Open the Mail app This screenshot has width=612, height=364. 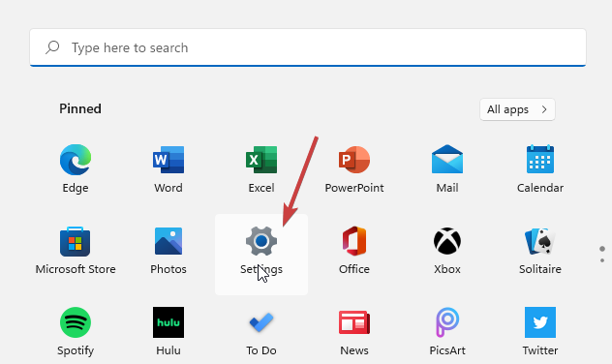pos(447,159)
